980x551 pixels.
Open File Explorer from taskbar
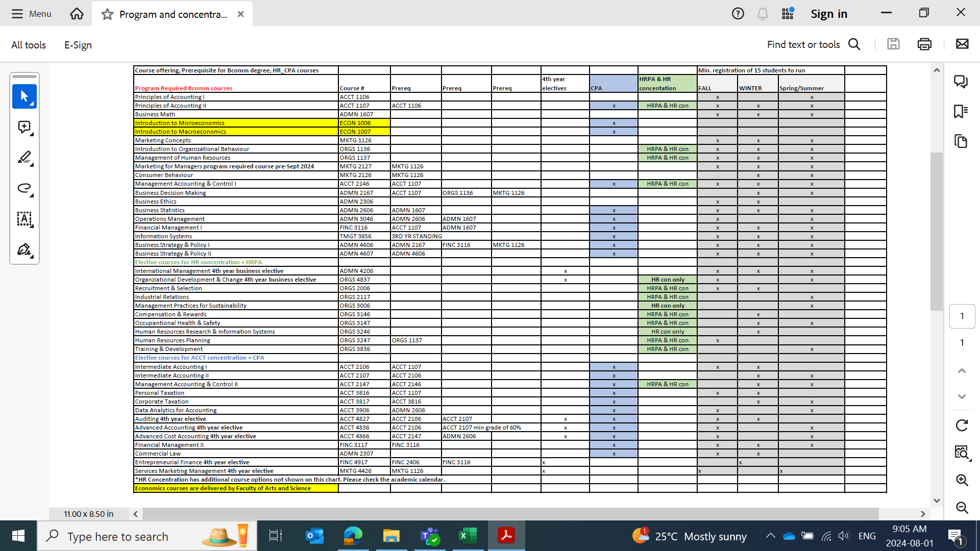pos(391,536)
